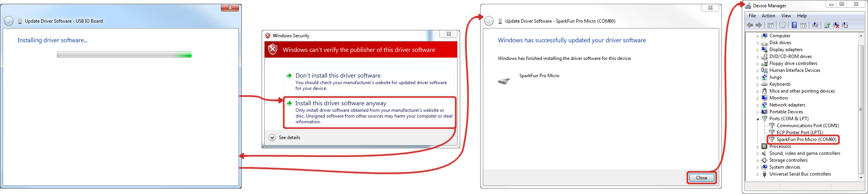Open the File menu in Device Manager
The width and height of the screenshot is (868, 194).
click(752, 16)
